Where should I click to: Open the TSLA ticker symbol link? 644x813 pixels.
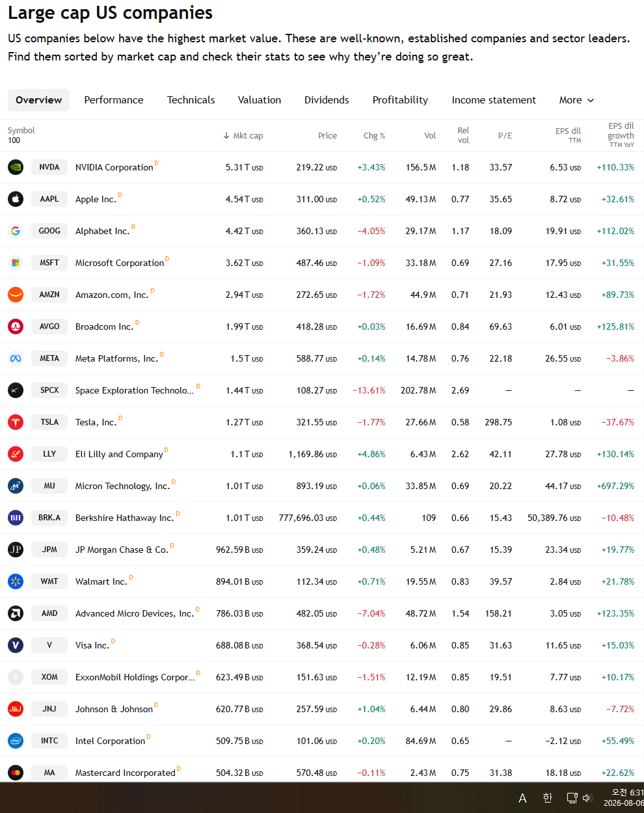pyautogui.click(x=49, y=422)
